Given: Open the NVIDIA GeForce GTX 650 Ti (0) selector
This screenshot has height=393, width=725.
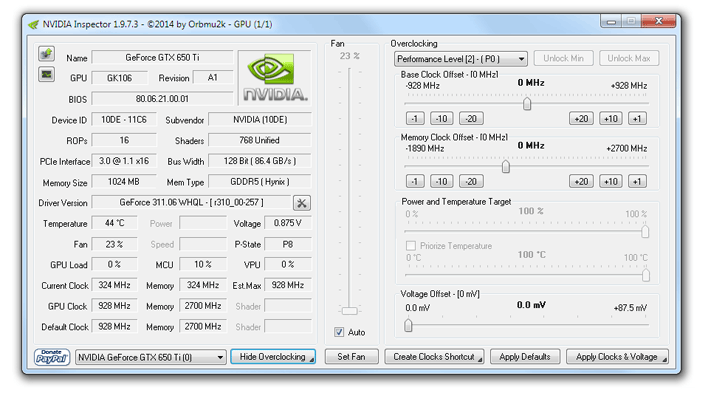Looking at the screenshot, I should (150, 357).
